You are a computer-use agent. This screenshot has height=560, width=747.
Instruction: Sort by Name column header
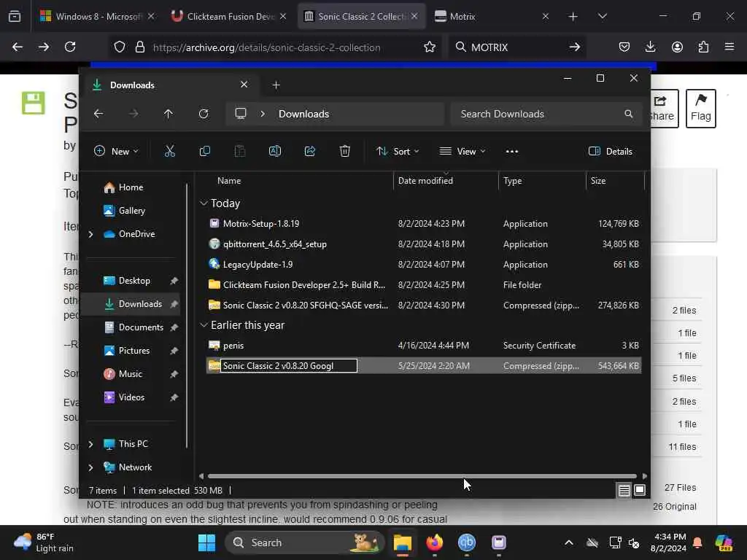(229, 181)
